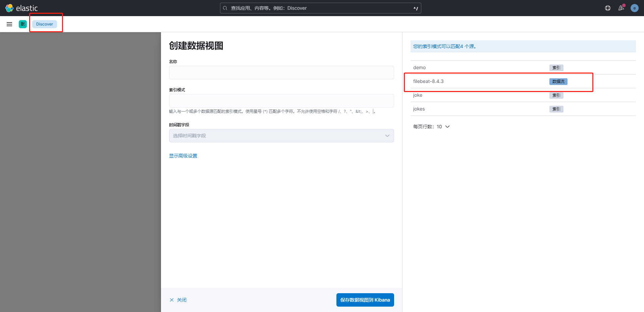This screenshot has height=312, width=644.
Task: Click the Discover breadcrumb tab
Action: click(45, 24)
